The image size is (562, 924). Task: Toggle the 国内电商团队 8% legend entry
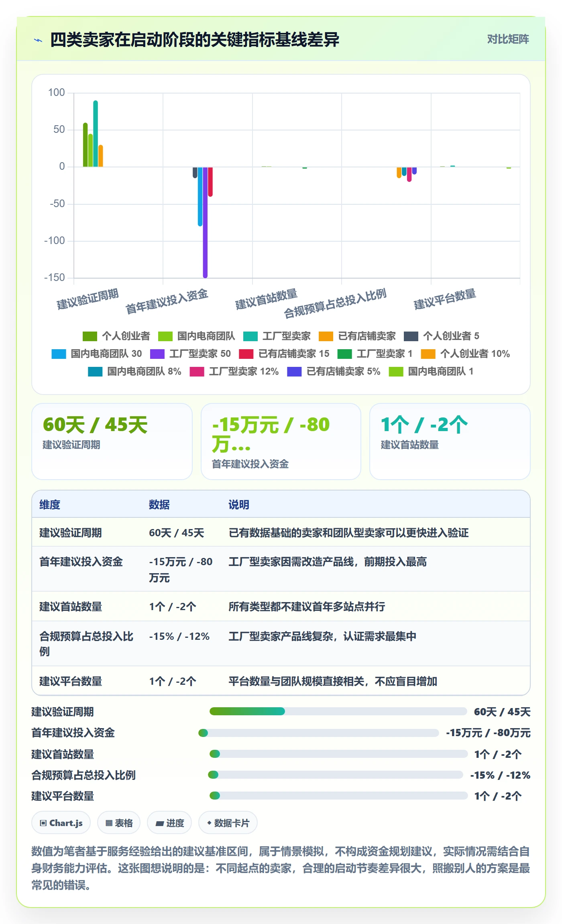pyautogui.click(x=135, y=371)
